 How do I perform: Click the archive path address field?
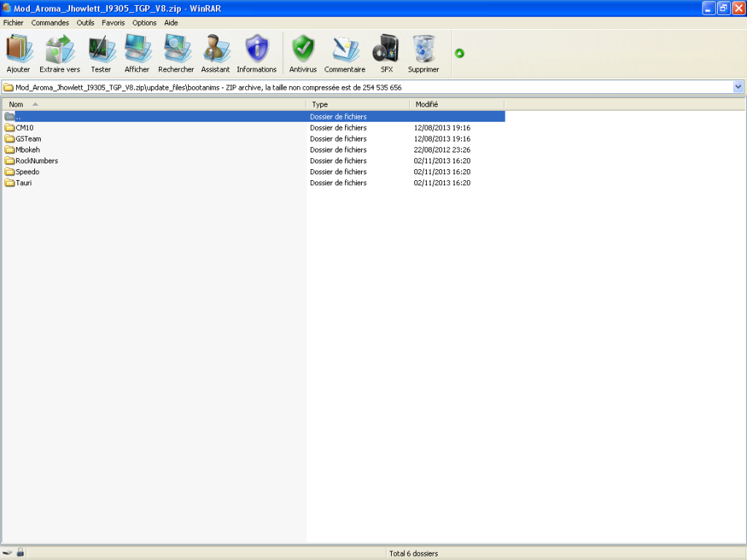click(x=373, y=87)
